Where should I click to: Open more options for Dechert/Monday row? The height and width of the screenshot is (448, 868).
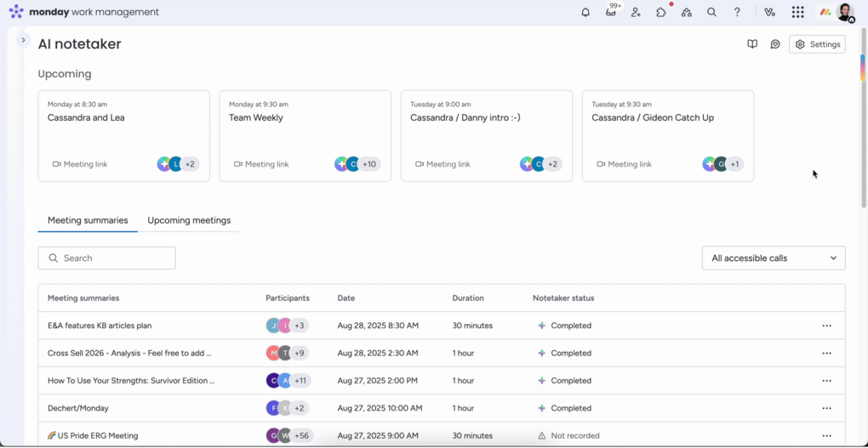(x=826, y=408)
